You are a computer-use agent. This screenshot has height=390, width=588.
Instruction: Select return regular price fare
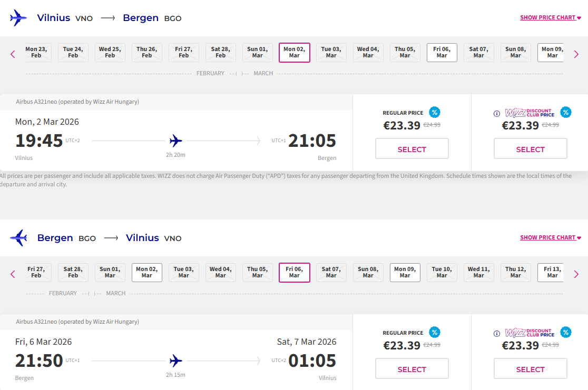(x=411, y=369)
